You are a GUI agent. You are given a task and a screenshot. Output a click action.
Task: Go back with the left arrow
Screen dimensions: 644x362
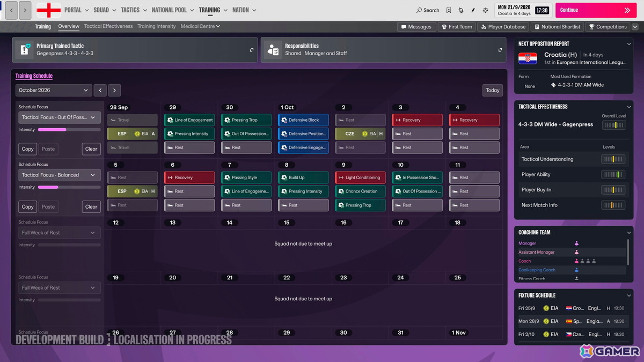pos(11,10)
